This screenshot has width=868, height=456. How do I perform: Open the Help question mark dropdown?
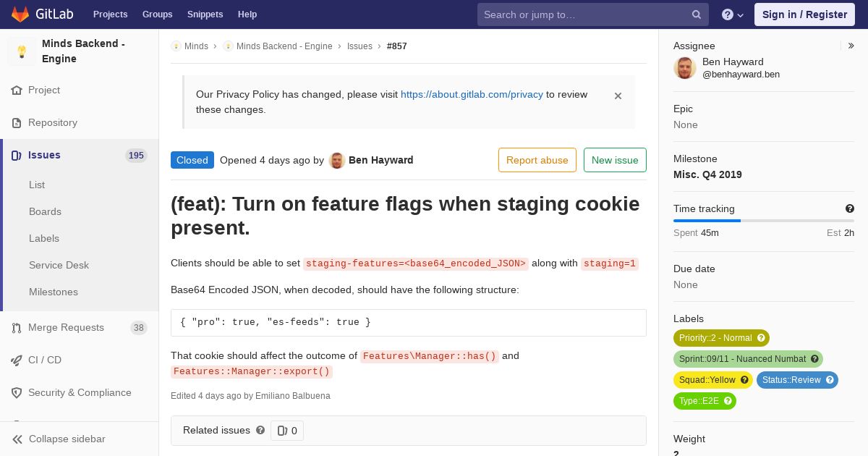(733, 14)
